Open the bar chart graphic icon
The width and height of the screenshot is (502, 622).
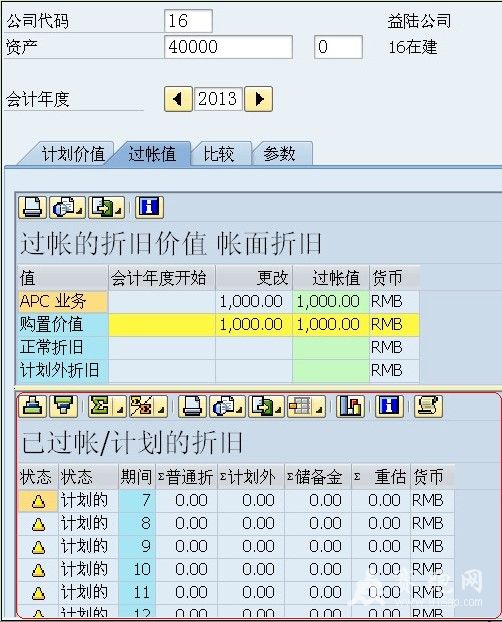(350, 406)
